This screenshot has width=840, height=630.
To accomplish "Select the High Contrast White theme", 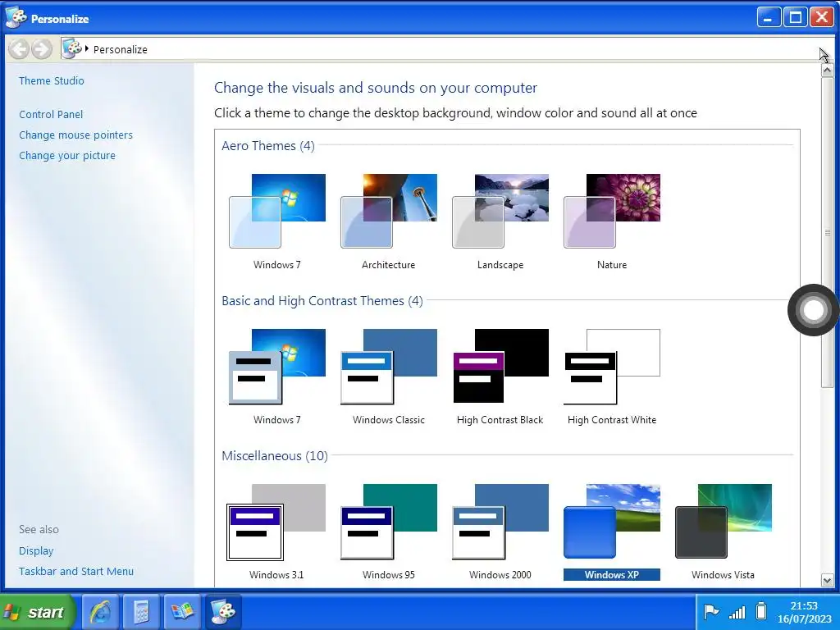I will [612, 367].
